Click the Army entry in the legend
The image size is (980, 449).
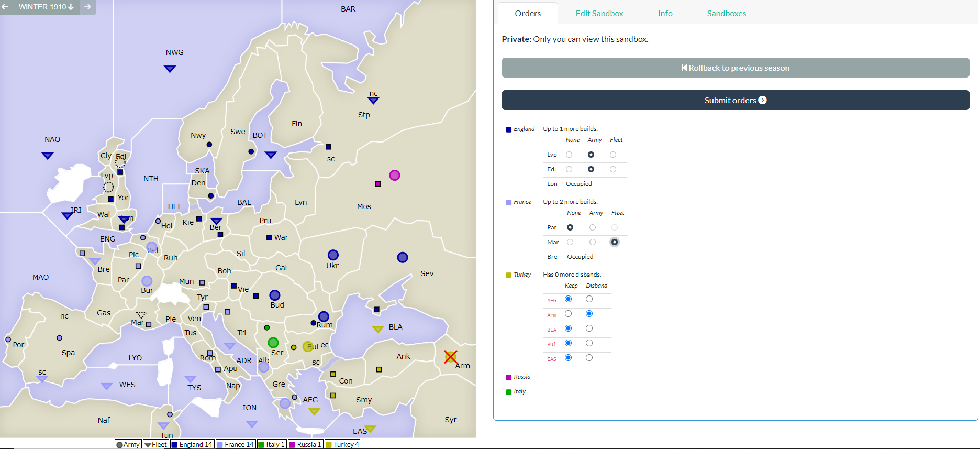[128, 444]
